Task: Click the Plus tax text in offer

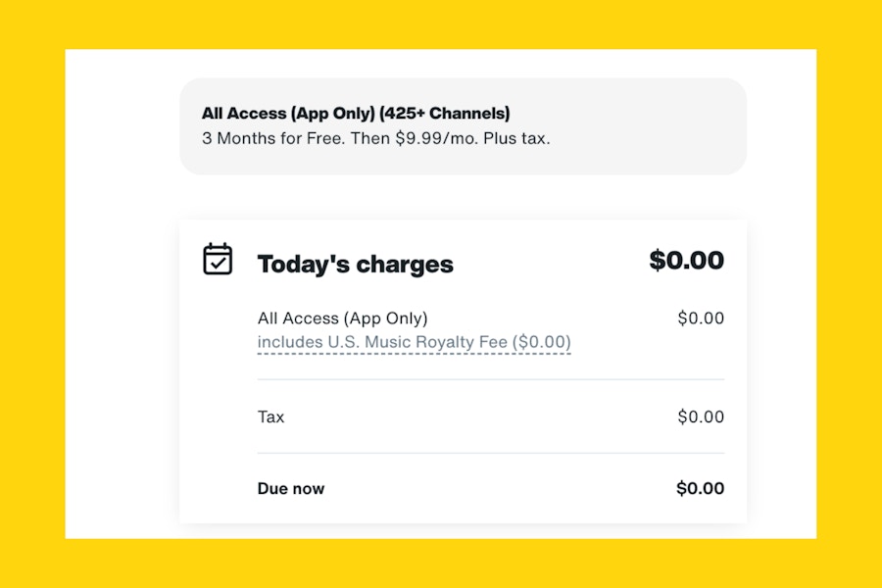Action: pos(516,138)
